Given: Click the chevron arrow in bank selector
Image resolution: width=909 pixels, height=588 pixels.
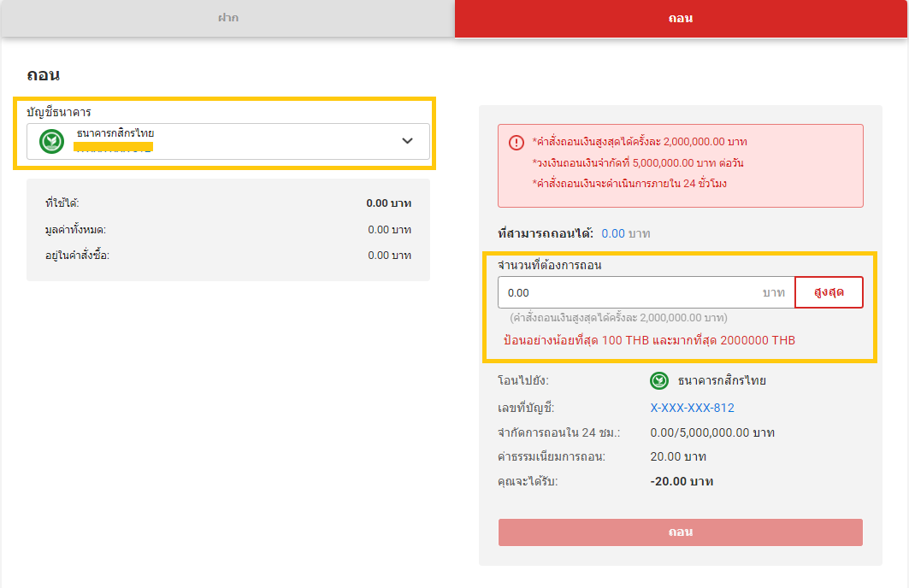Looking at the screenshot, I should tap(407, 141).
